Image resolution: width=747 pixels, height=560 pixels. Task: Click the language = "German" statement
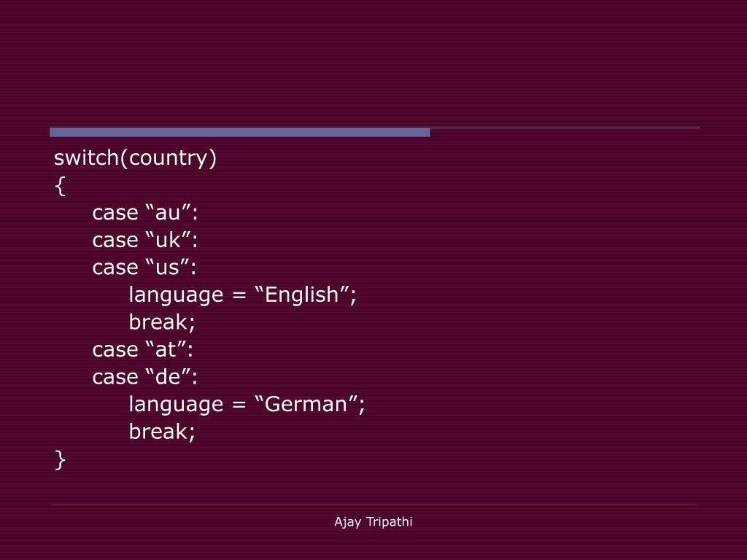(247, 405)
